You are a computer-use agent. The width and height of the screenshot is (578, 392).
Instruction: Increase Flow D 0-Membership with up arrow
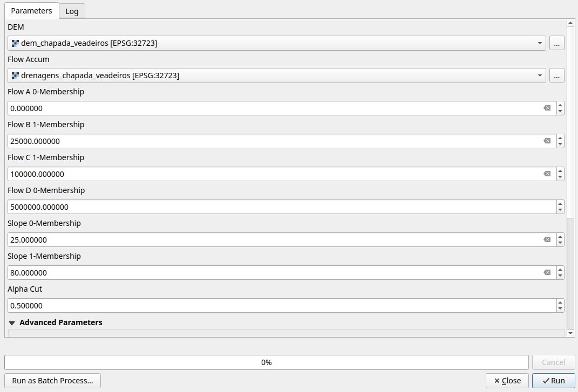560,204
